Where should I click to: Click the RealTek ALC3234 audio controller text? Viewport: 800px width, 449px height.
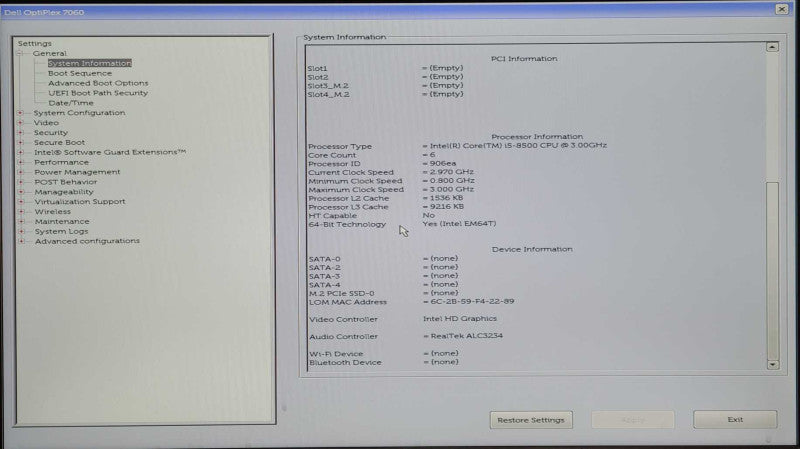[x=466, y=336]
